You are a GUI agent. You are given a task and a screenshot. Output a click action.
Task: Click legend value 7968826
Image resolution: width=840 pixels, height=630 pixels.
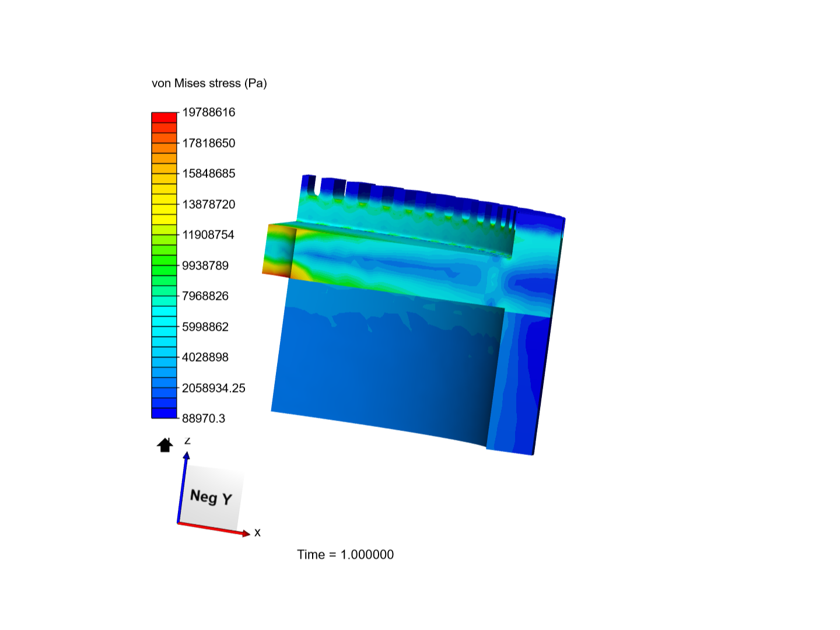pyautogui.click(x=205, y=296)
